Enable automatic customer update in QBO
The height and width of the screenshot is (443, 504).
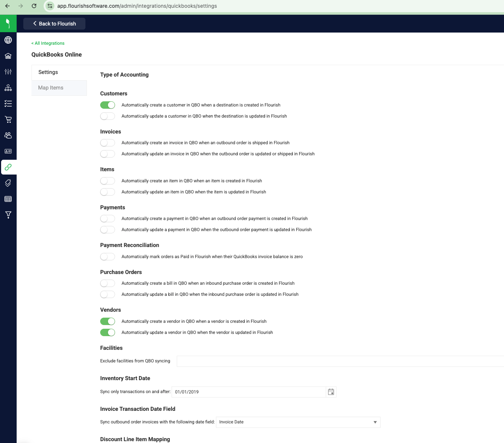point(108,116)
